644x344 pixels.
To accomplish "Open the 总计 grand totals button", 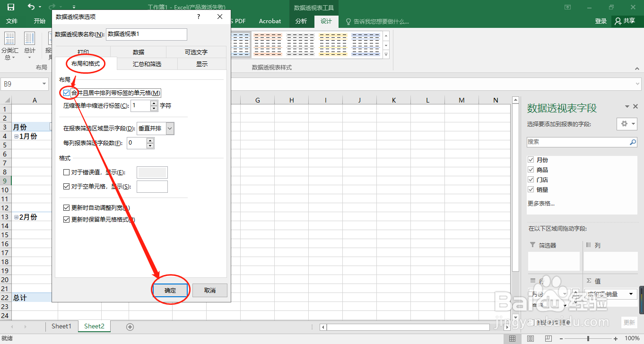I will [x=29, y=46].
